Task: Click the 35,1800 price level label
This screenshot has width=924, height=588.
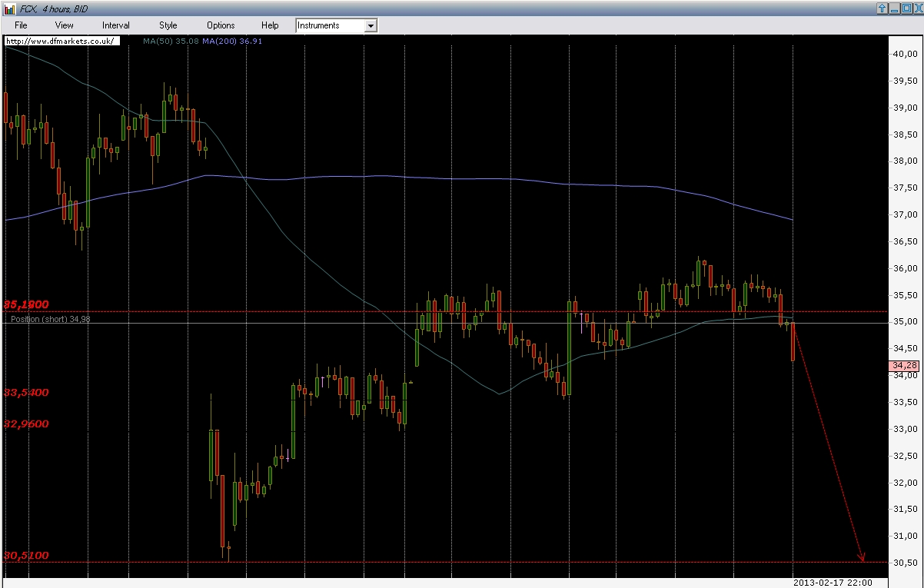Action: (x=27, y=304)
